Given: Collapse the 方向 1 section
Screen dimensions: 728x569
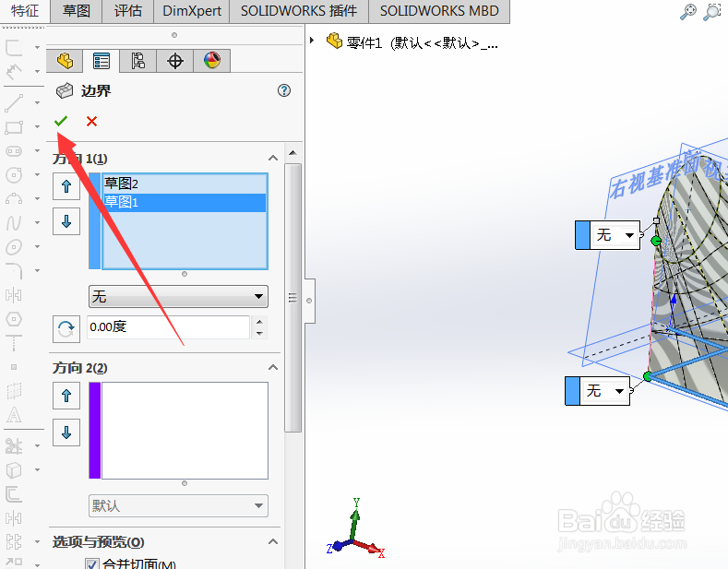Looking at the screenshot, I should coord(273,159).
